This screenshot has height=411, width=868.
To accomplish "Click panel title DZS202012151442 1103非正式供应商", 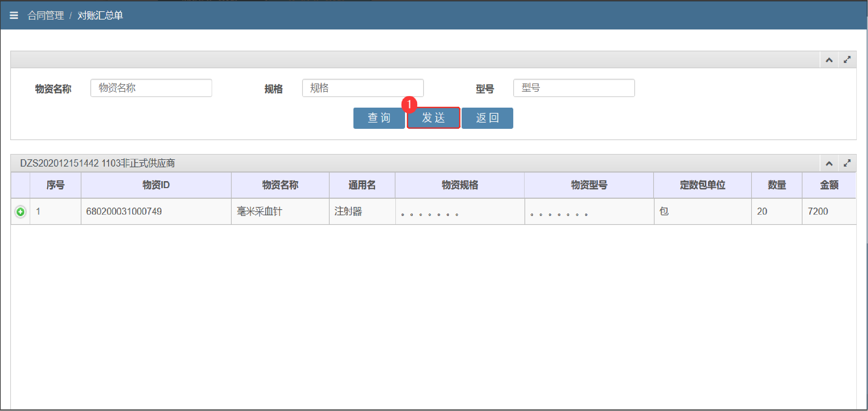I will point(98,164).
